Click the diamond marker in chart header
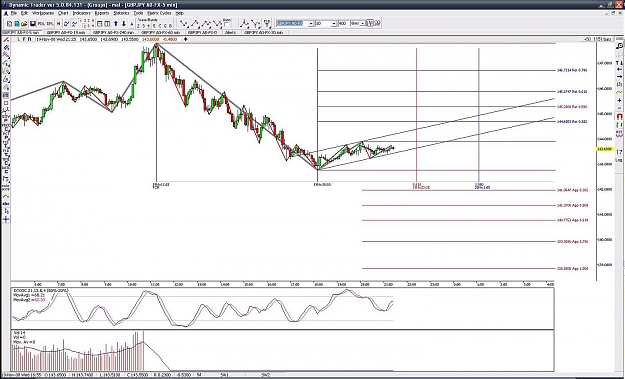 click(x=186, y=39)
